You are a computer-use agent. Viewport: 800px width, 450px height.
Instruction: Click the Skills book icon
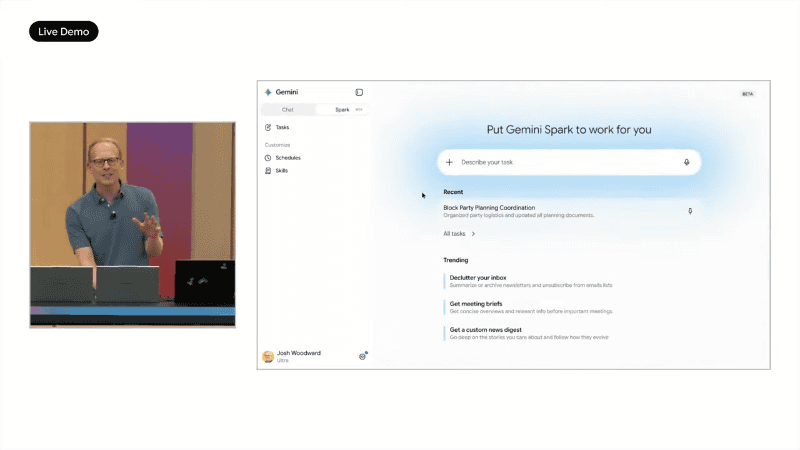coord(268,171)
